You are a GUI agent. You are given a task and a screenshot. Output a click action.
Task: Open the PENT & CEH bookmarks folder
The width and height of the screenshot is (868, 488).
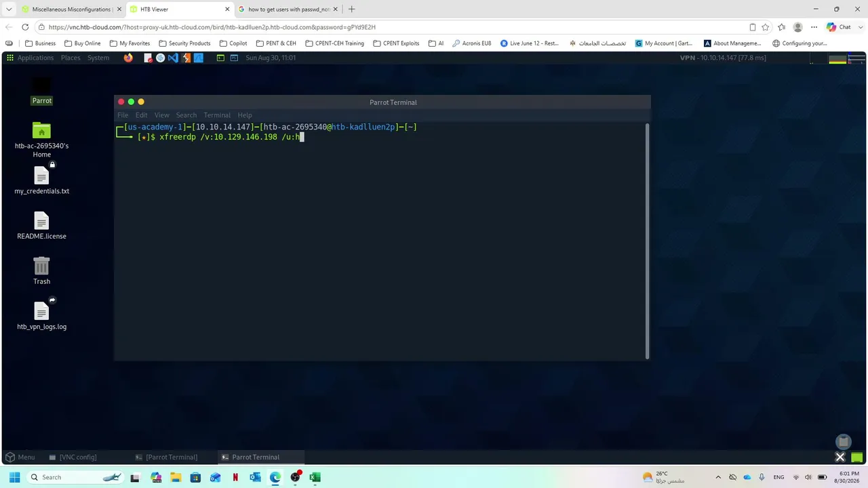(276, 43)
